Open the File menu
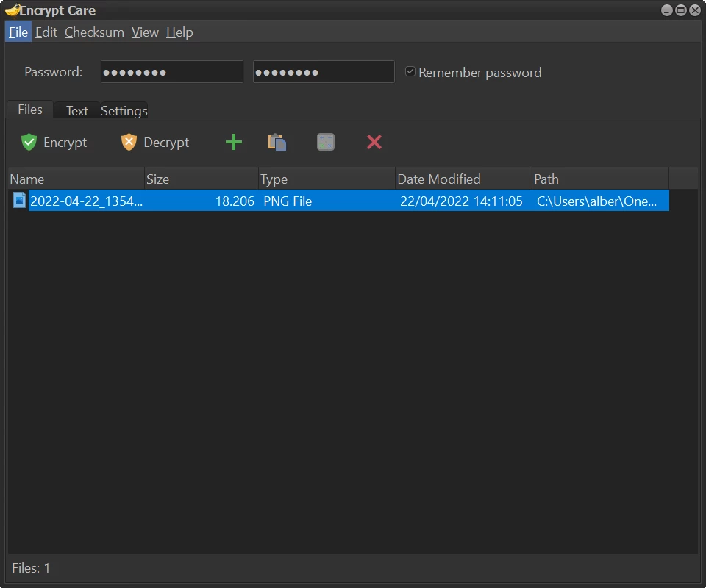706x588 pixels. 18,32
